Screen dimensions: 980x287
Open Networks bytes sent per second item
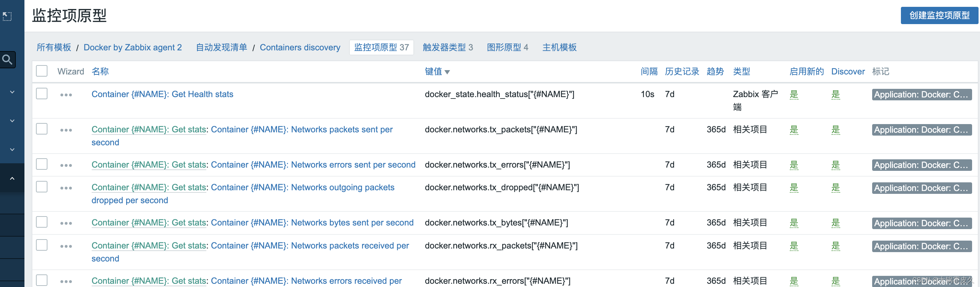click(x=312, y=223)
